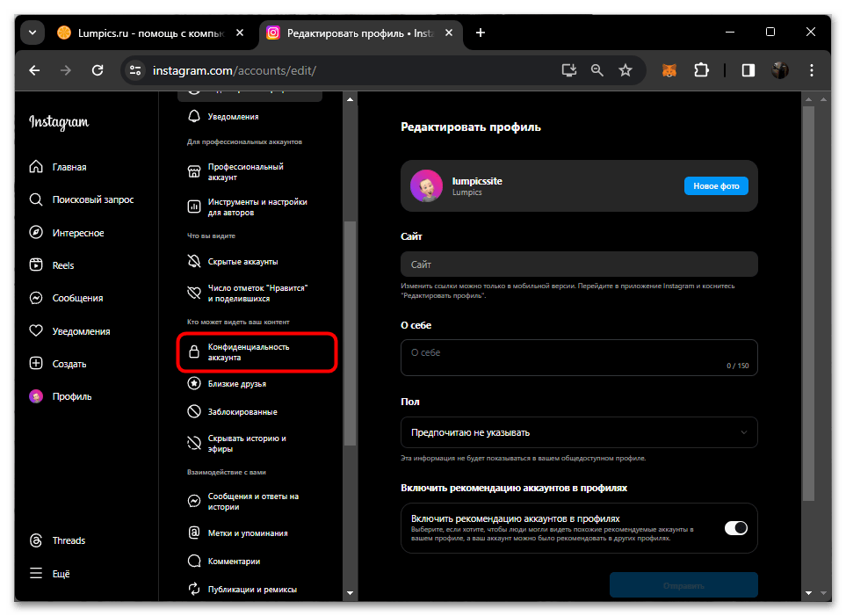Viewport: 846px width, 616px height.
Task: Open Конфиденциальность аккаунта settings
Action: pyautogui.click(x=257, y=352)
